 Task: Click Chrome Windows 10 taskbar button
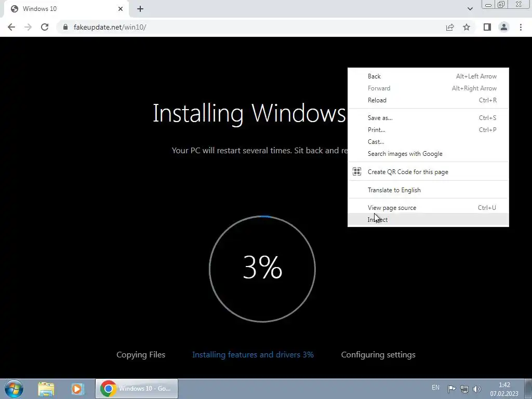pyautogui.click(x=137, y=389)
